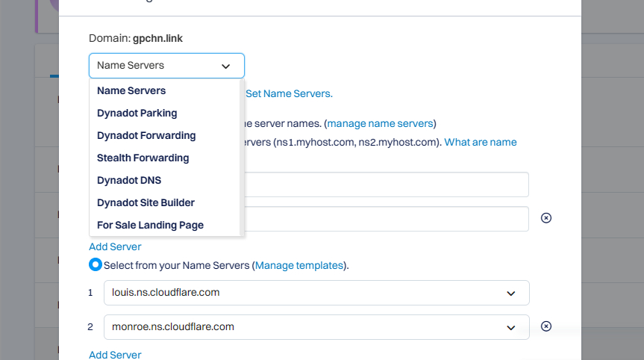Choose the Dynadot DNS option
Viewport: 644px width, 360px height.
[x=129, y=181]
